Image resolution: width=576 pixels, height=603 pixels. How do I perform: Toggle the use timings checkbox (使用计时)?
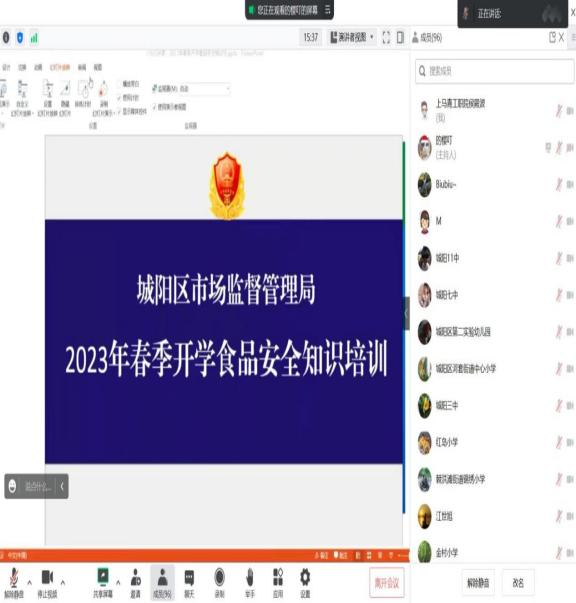coord(119,98)
